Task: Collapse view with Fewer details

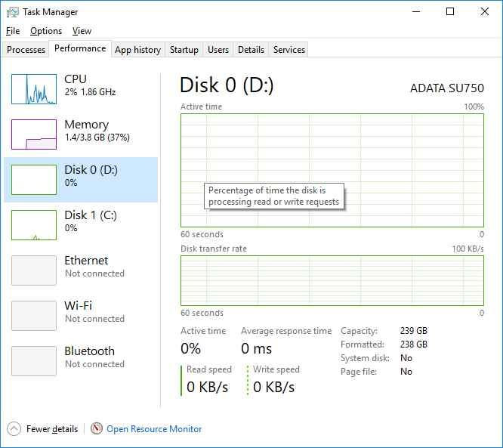Action: [x=52, y=429]
